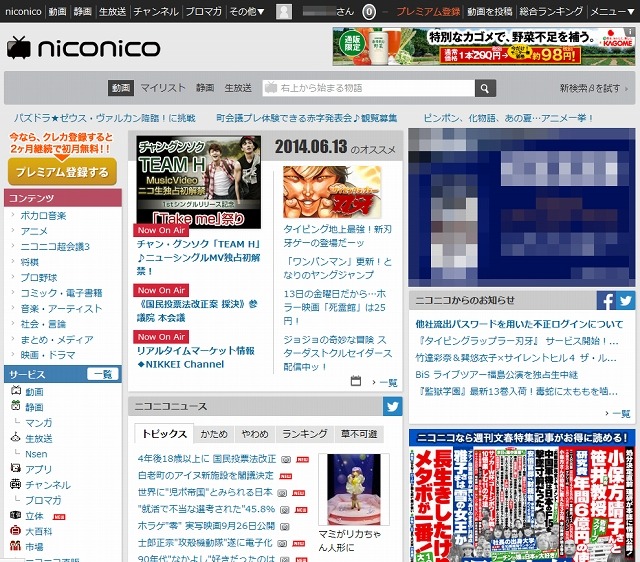The image size is (640, 562).
Task: Click 新検索βを試す link
Action: click(x=593, y=88)
